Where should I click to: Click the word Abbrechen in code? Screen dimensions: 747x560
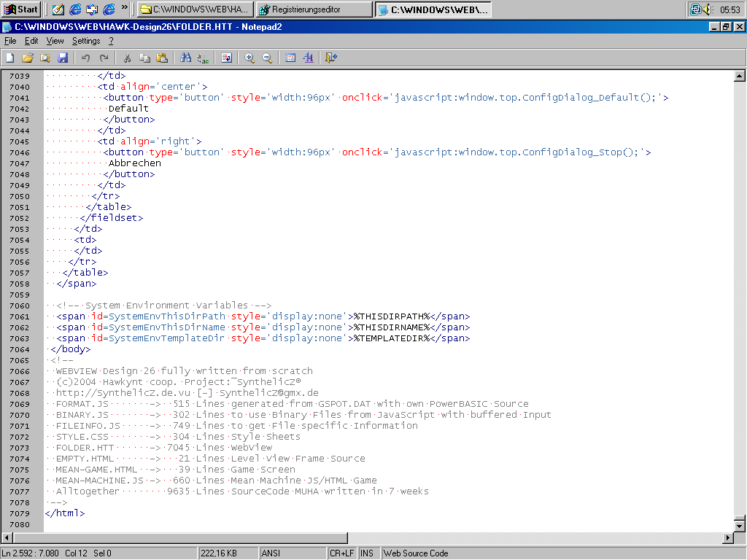click(x=135, y=163)
